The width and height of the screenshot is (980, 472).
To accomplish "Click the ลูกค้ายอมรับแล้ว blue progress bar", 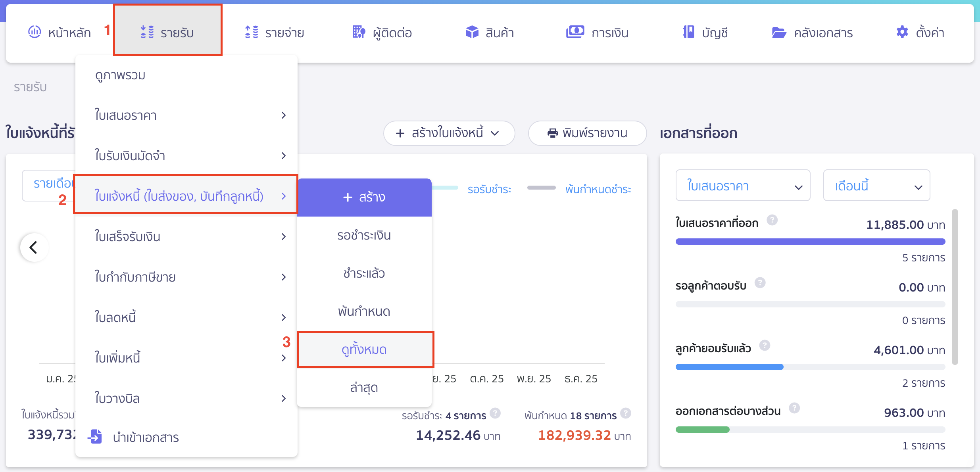I will [729, 367].
